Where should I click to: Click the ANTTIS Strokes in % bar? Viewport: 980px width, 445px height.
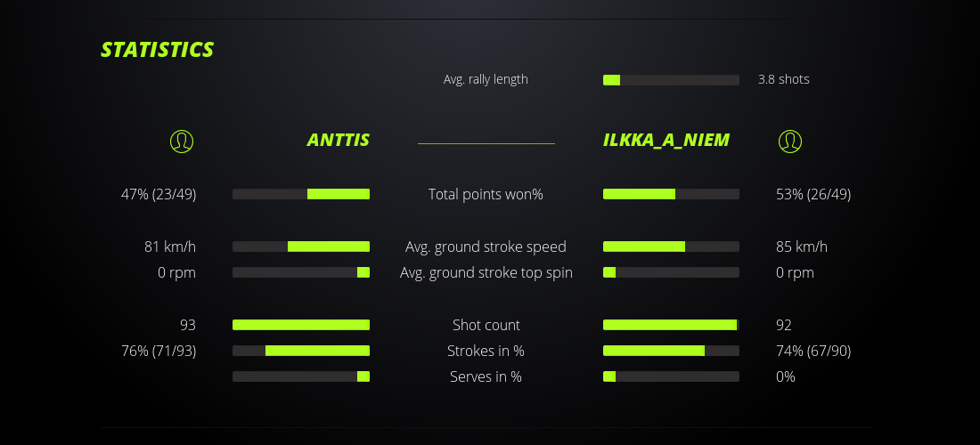point(301,351)
